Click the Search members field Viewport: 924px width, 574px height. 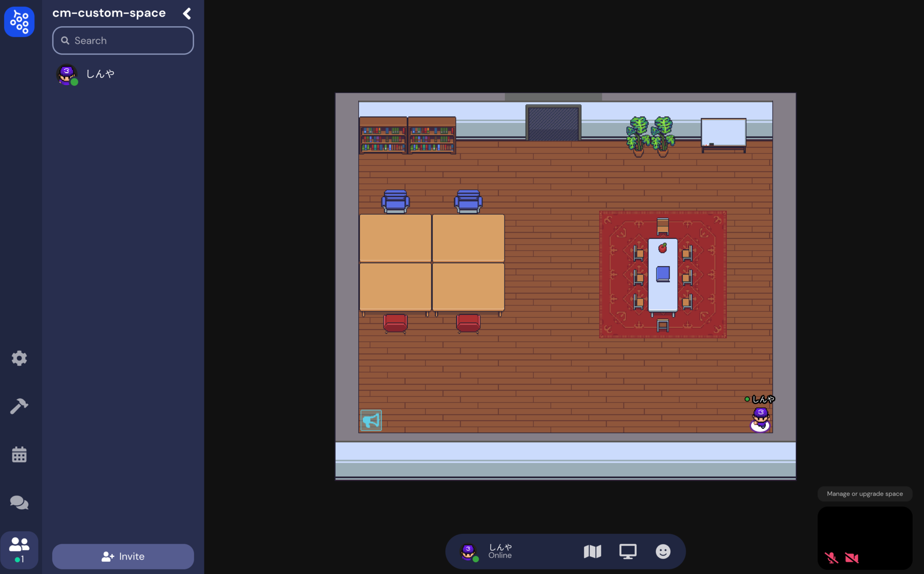(x=122, y=41)
